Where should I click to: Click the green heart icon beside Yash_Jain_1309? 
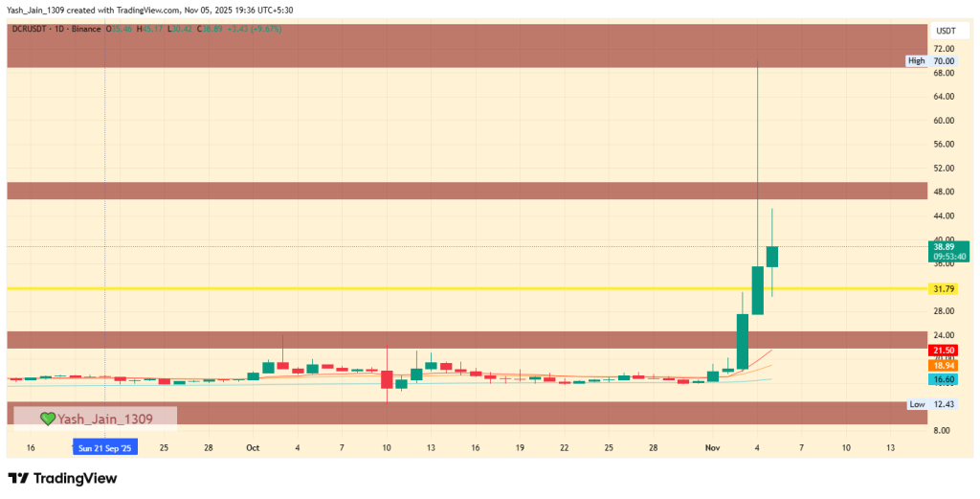click(x=46, y=419)
